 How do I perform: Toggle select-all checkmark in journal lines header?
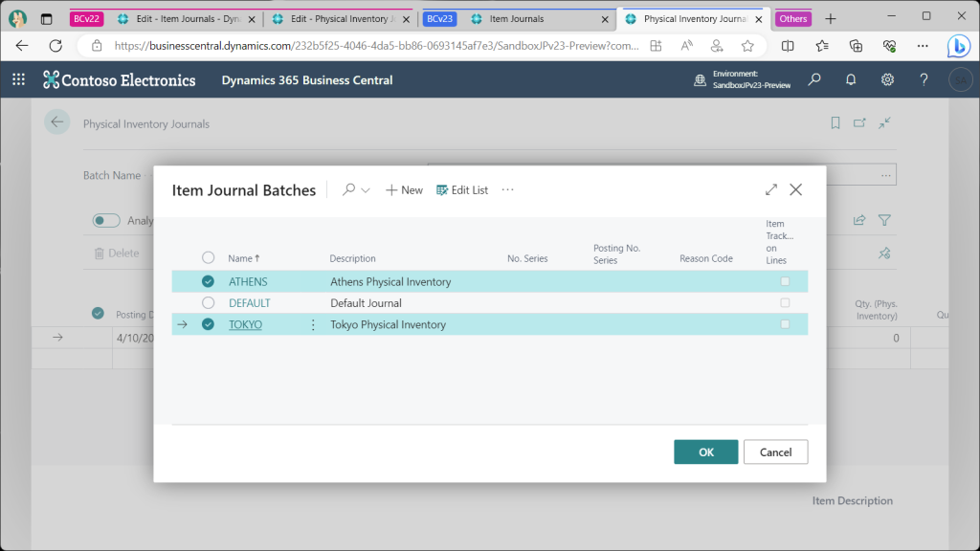point(98,313)
